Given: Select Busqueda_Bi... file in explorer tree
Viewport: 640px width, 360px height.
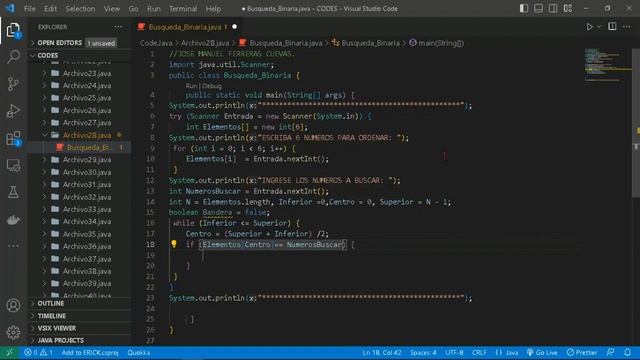Looking at the screenshot, I should click(x=80, y=147).
